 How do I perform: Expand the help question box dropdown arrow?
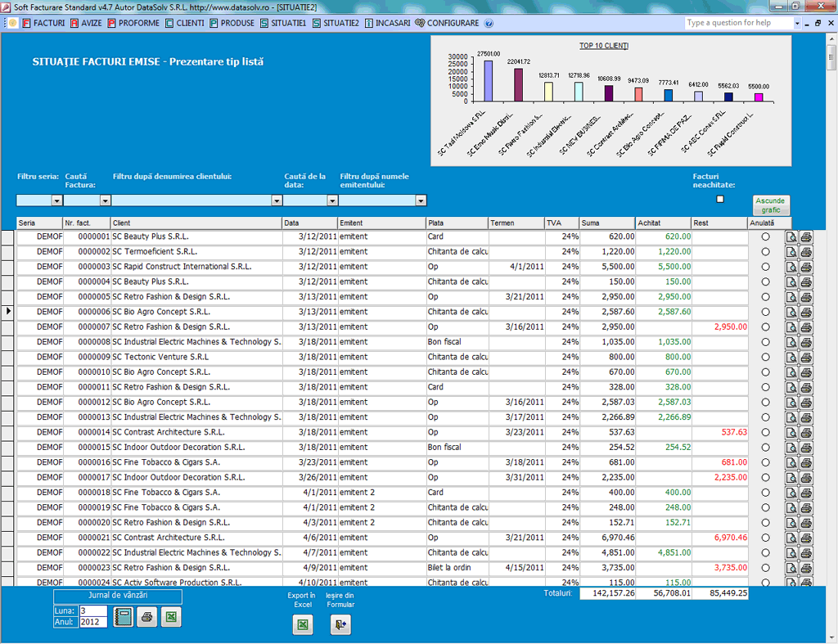[x=797, y=23]
